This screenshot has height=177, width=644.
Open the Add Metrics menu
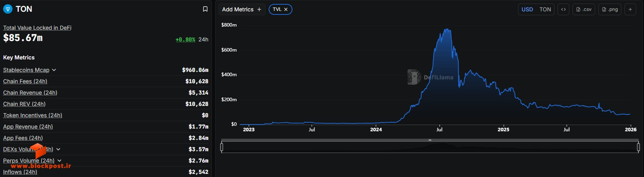coord(242,9)
